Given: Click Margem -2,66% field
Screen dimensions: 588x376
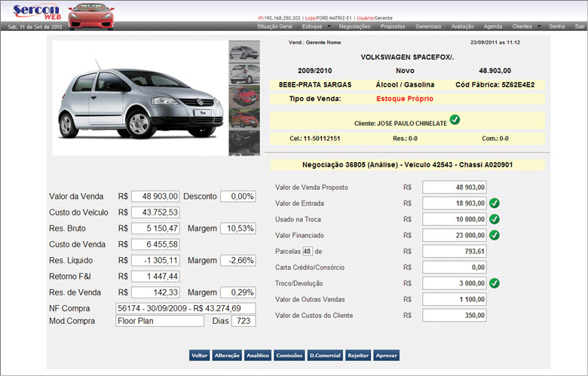Looking at the screenshot, I should [x=238, y=260].
